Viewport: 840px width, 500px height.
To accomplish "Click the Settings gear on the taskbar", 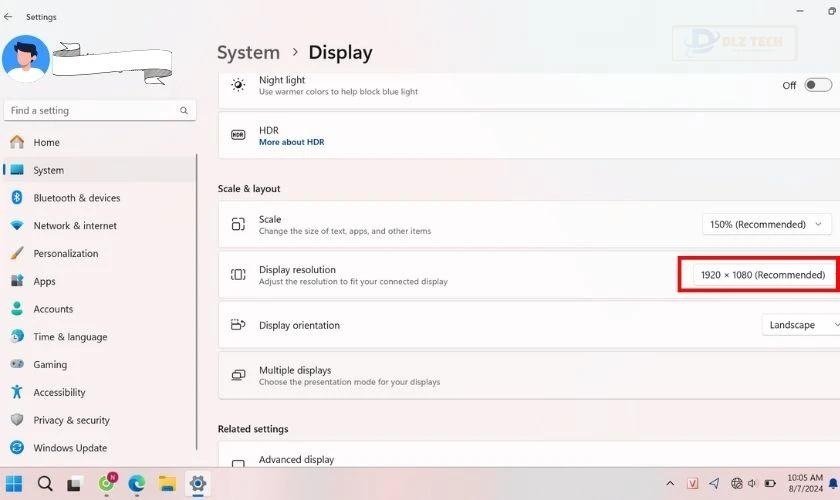I will [197, 484].
